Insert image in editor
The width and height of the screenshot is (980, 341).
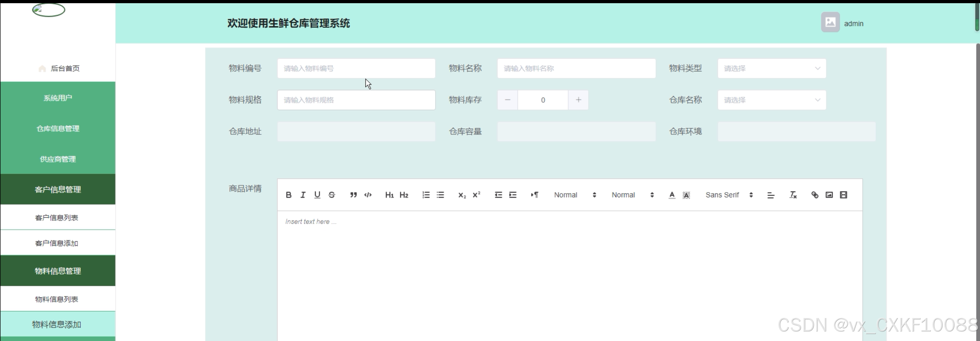click(x=829, y=195)
